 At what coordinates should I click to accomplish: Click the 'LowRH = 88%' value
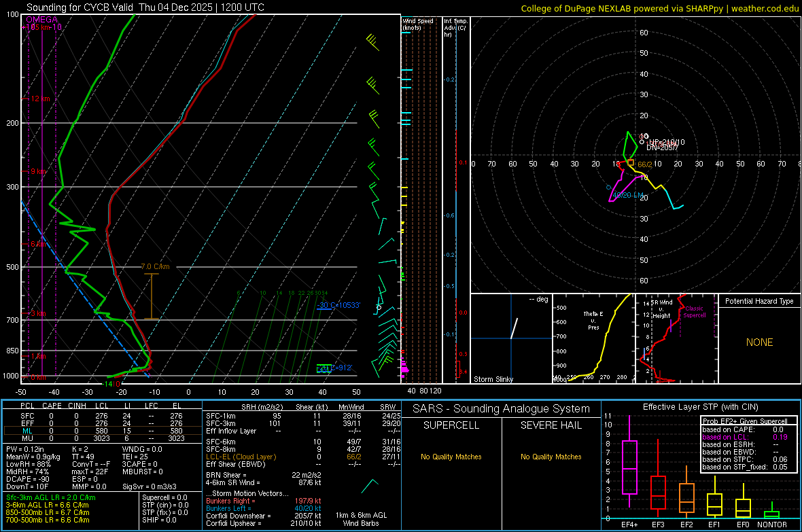click(28, 464)
